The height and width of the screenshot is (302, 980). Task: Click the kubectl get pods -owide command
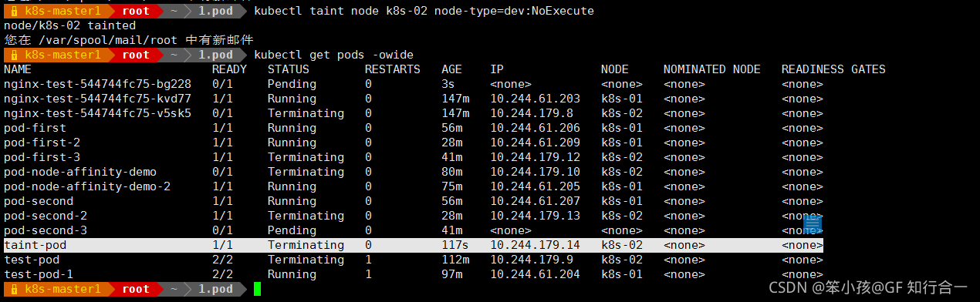coord(333,55)
